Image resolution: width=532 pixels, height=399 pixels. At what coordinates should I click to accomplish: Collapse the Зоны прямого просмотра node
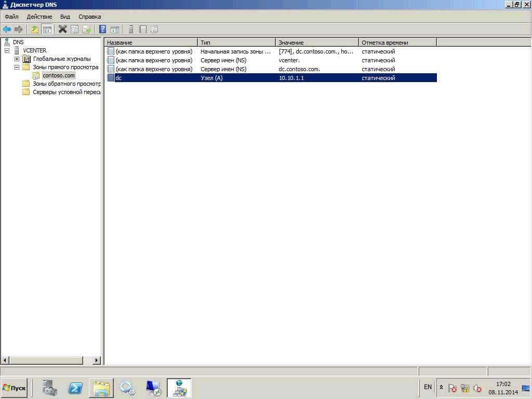tap(17, 68)
